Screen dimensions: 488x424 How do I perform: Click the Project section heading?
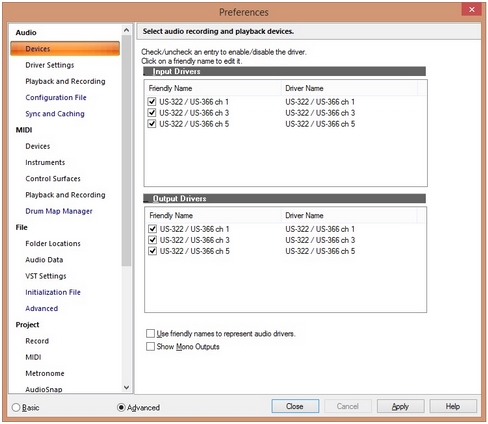point(27,324)
